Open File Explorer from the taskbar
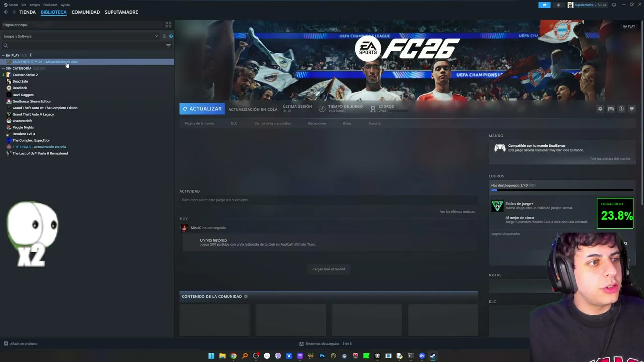This screenshot has width=644, height=362. click(x=222, y=356)
